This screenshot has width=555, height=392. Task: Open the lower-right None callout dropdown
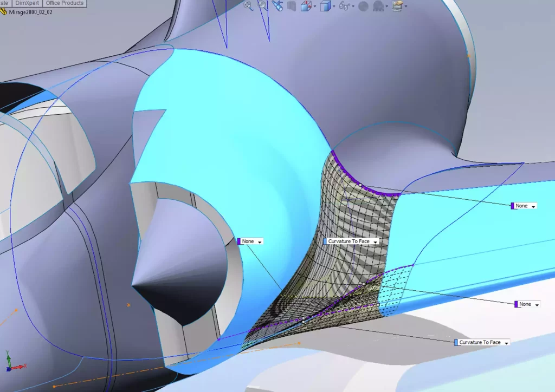(x=537, y=305)
